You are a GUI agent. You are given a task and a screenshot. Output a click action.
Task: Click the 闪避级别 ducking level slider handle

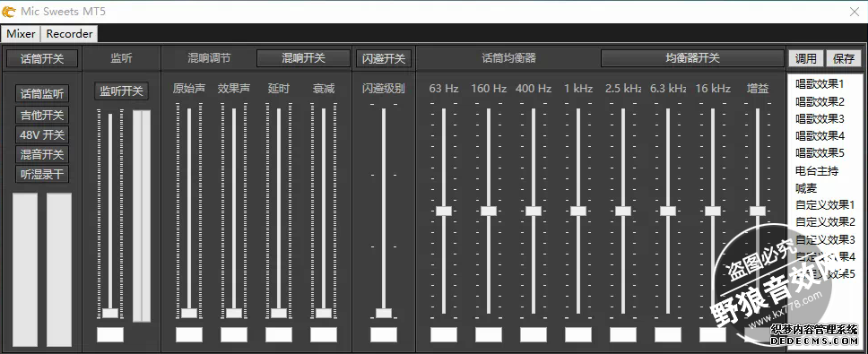pos(384,313)
